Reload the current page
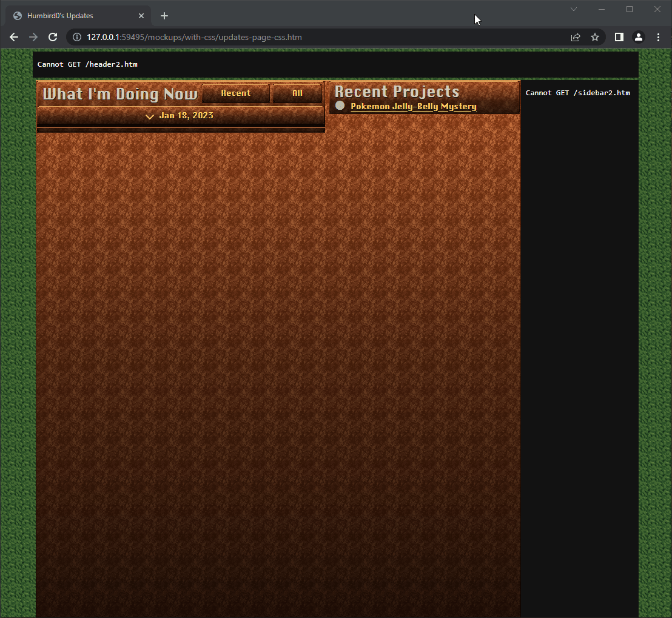Viewport: 672px width, 618px height. coord(53,37)
